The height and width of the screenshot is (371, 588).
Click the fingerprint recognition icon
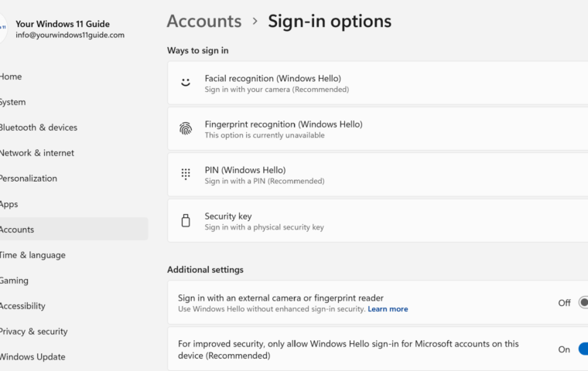pos(186,128)
